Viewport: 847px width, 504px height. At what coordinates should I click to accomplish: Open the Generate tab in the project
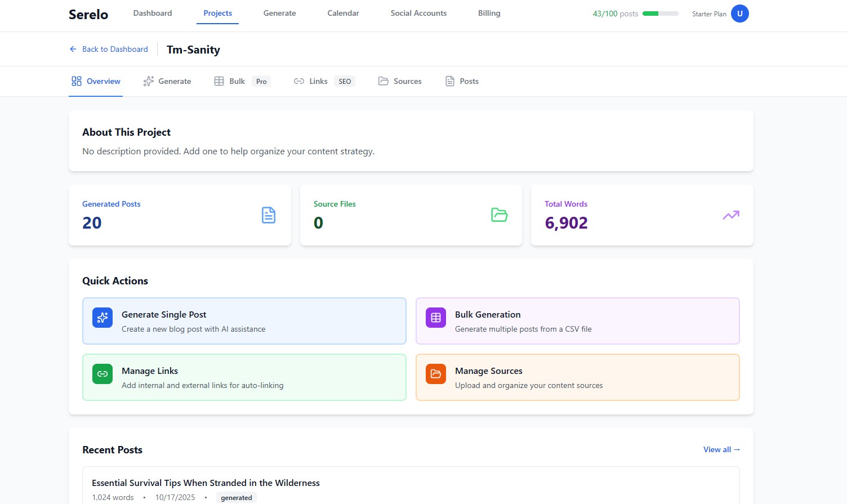167,81
